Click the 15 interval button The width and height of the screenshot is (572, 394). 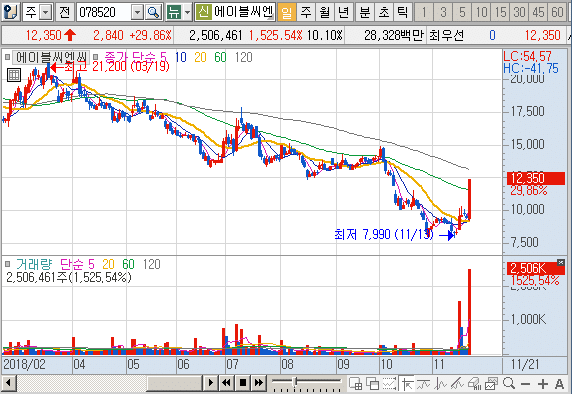point(500,13)
